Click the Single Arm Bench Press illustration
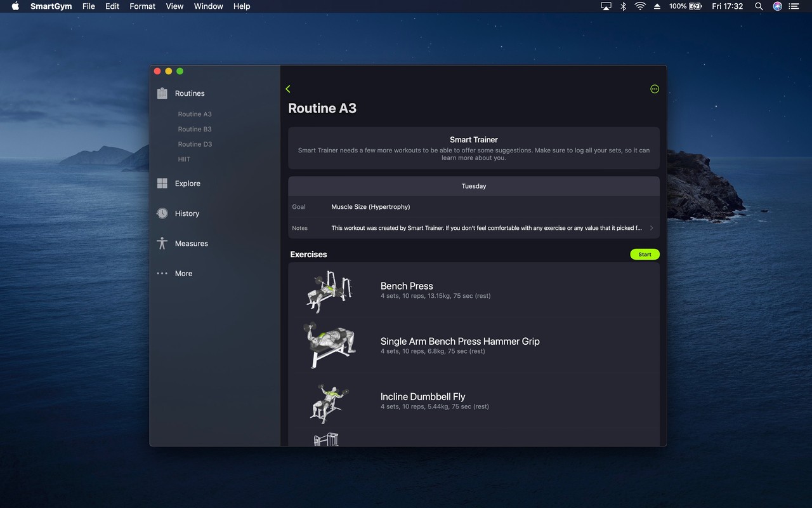The image size is (812, 508). (329, 345)
